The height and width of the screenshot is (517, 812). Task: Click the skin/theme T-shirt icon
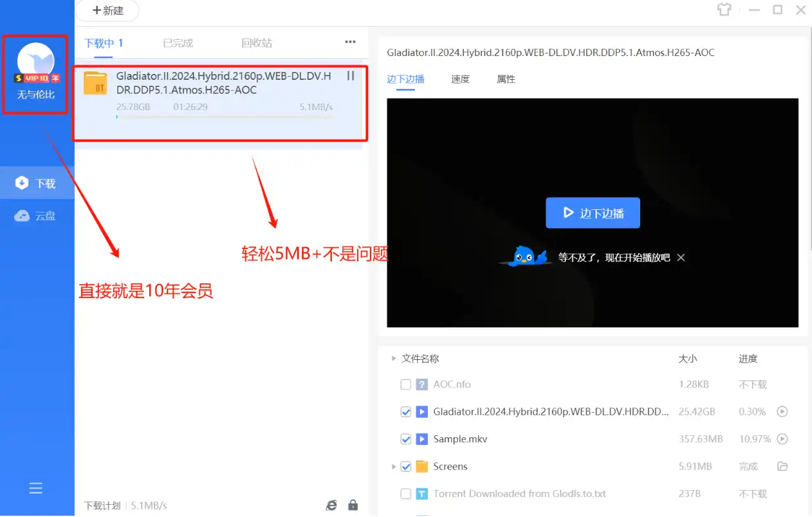724,10
